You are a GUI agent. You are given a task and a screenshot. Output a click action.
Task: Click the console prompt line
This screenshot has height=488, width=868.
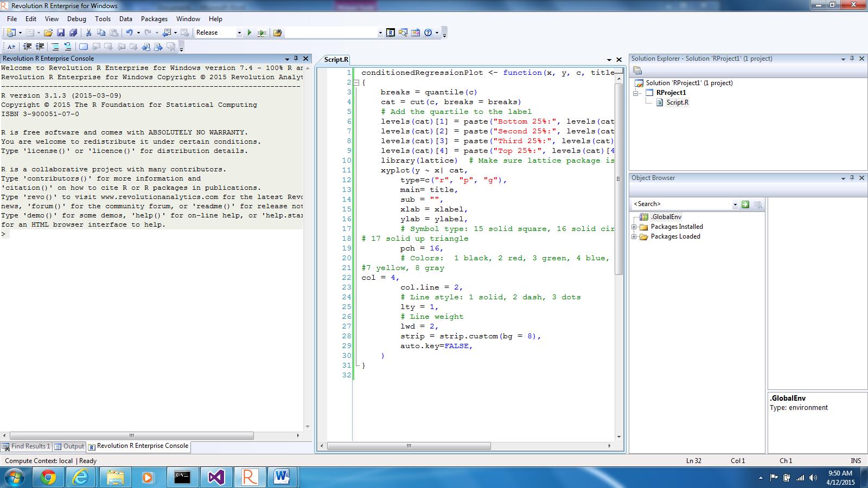(x=152, y=234)
